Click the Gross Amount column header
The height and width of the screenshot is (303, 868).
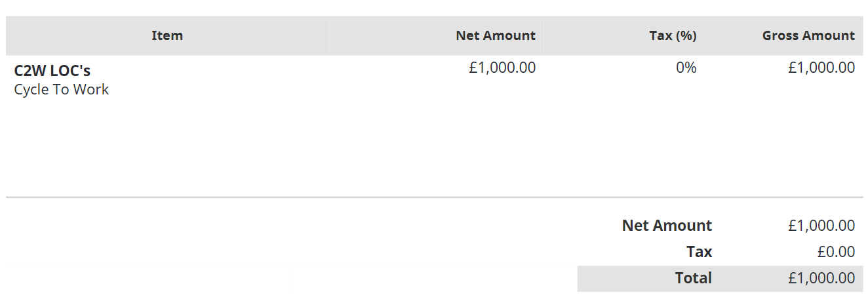(x=808, y=35)
